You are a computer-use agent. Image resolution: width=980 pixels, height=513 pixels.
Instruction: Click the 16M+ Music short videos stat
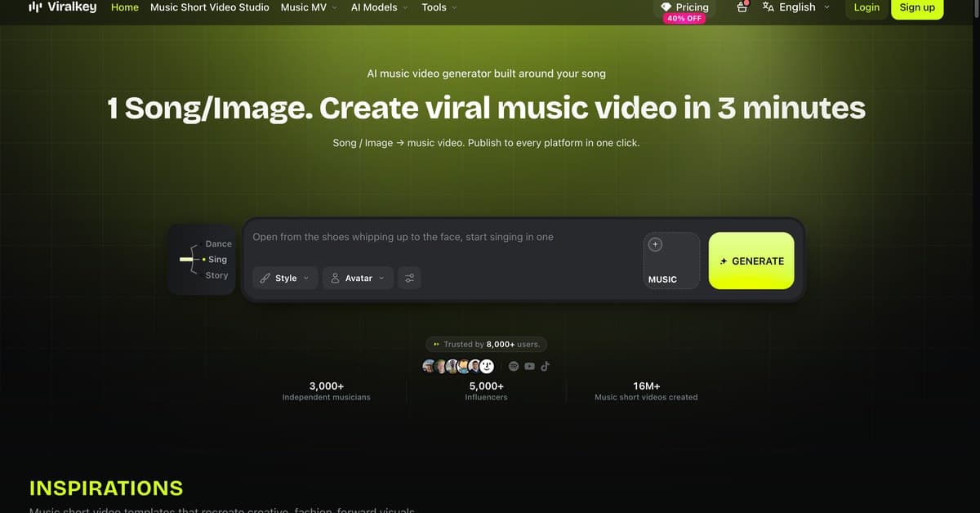click(646, 391)
